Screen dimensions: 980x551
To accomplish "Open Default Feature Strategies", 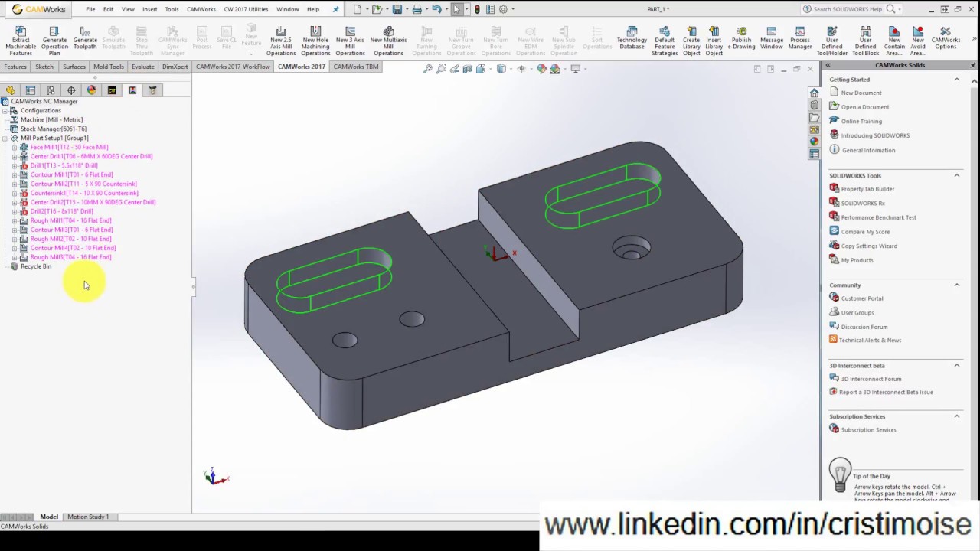I will point(665,41).
